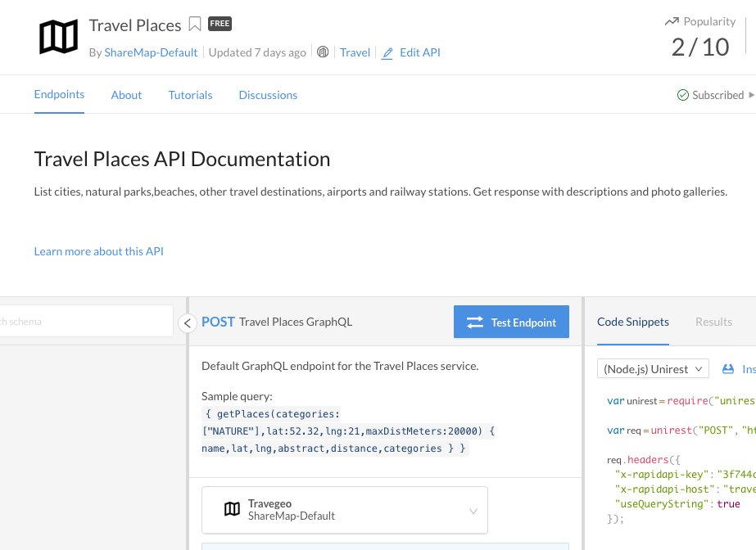The width and height of the screenshot is (756, 550).
Task: Click the sample GraphQL query code
Action: (x=348, y=431)
